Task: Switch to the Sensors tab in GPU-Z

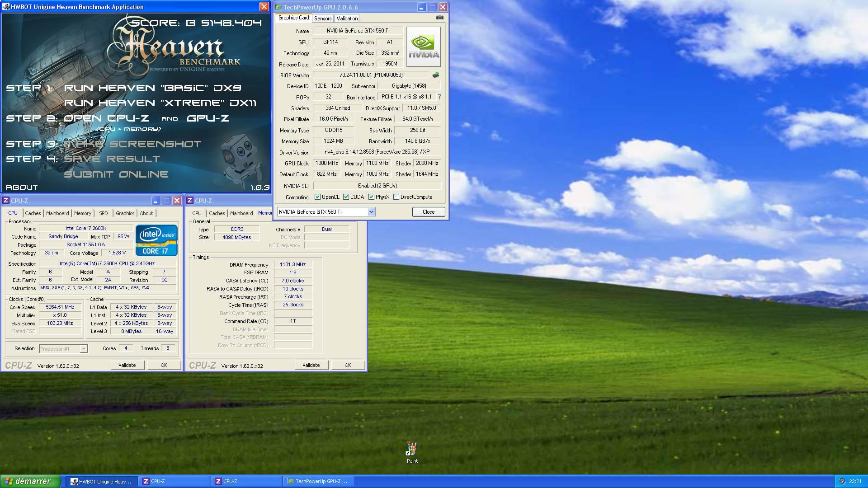Action: coord(323,19)
